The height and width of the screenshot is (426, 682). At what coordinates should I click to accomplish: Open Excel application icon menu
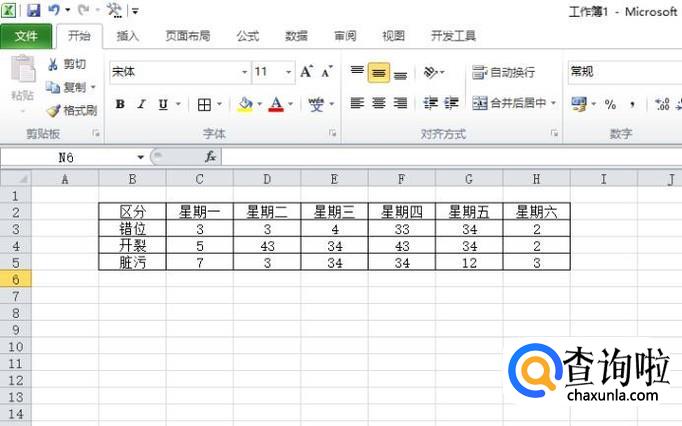(x=9, y=10)
